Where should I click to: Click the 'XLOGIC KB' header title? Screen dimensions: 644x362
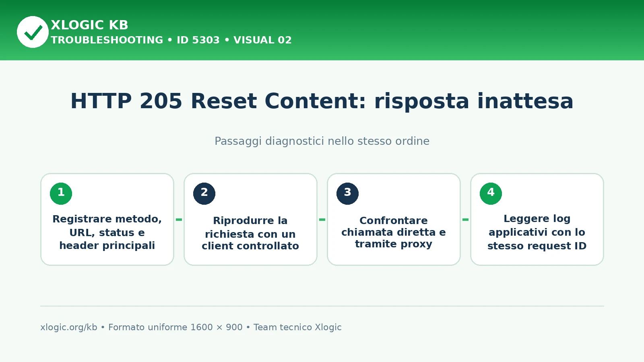click(89, 25)
